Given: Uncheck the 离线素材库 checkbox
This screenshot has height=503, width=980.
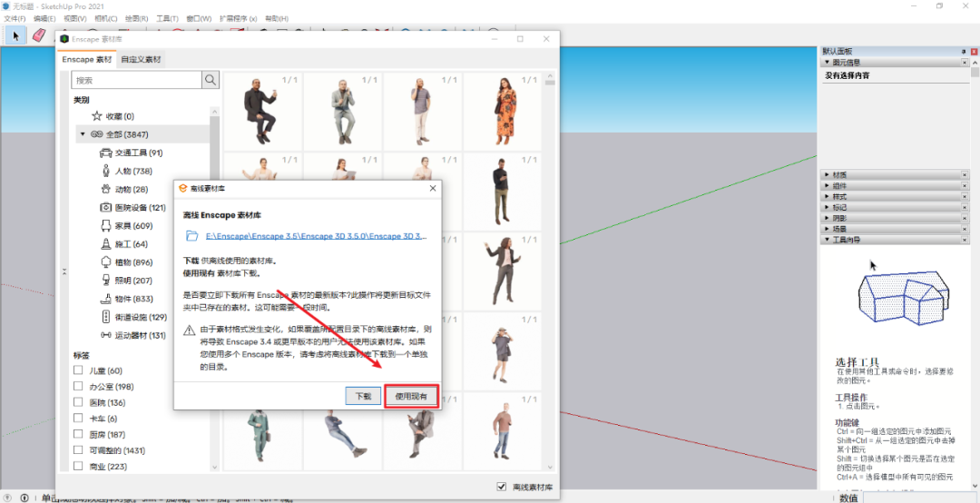Looking at the screenshot, I should click(502, 487).
